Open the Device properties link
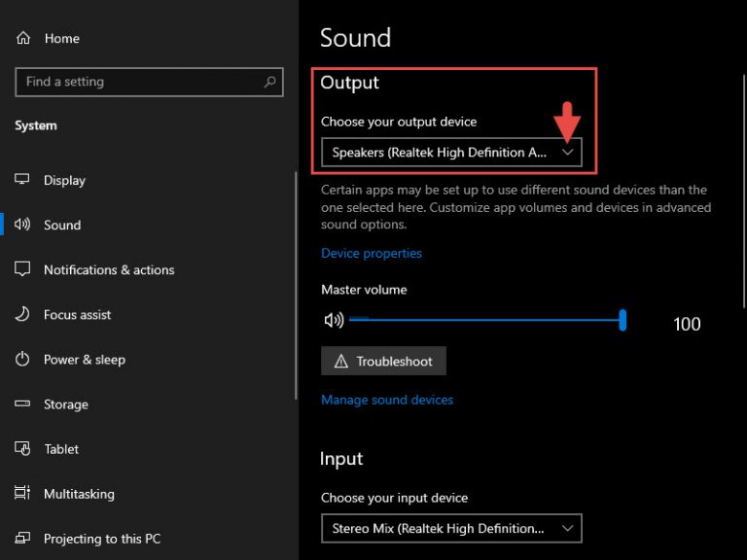This screenshot has width=747, height=560. [x=372, y=254]
